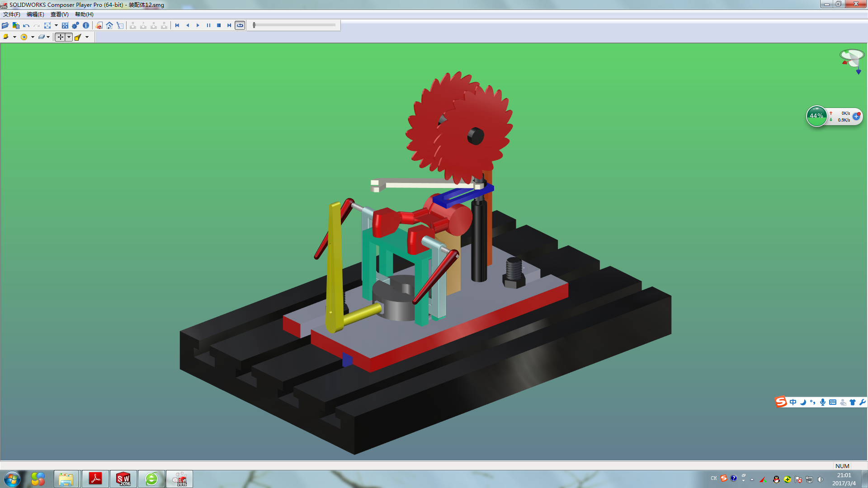Viewport: 868px width, 488px height.
Task: Click the eye visibility tool icon
Action: pos(24,37)
